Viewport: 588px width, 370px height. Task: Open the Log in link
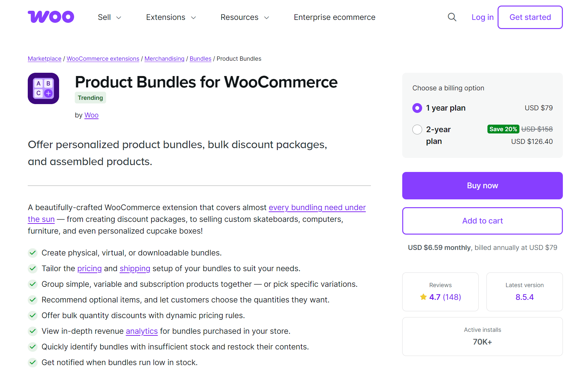coord(482,17)
